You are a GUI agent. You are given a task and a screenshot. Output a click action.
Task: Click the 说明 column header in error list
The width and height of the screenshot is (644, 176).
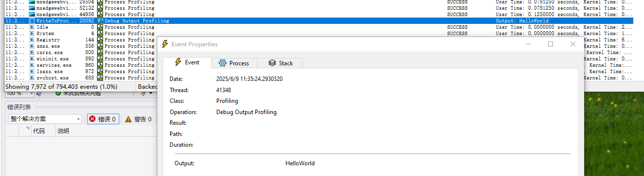tap(63, 131)
